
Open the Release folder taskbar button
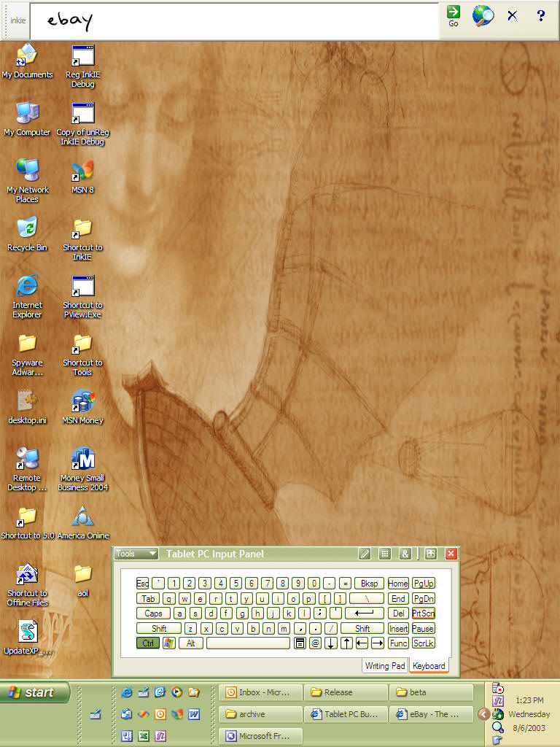[346, 692]
